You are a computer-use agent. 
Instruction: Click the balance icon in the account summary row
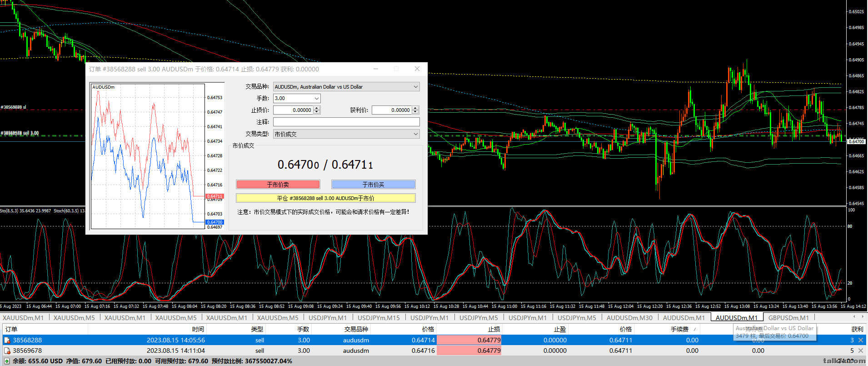tap(7, 361)
